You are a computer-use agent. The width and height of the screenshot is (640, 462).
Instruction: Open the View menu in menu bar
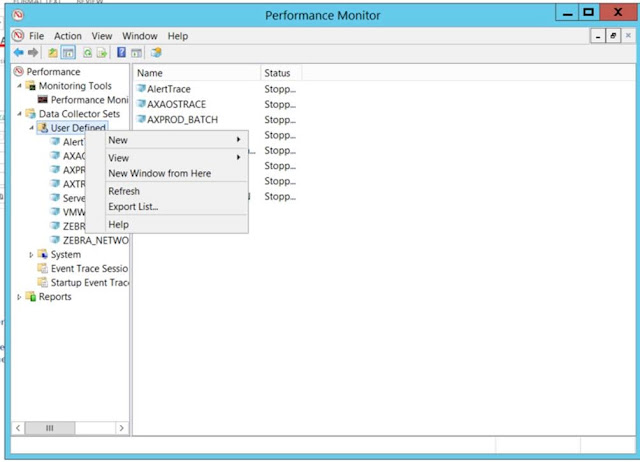coord(102,36)
